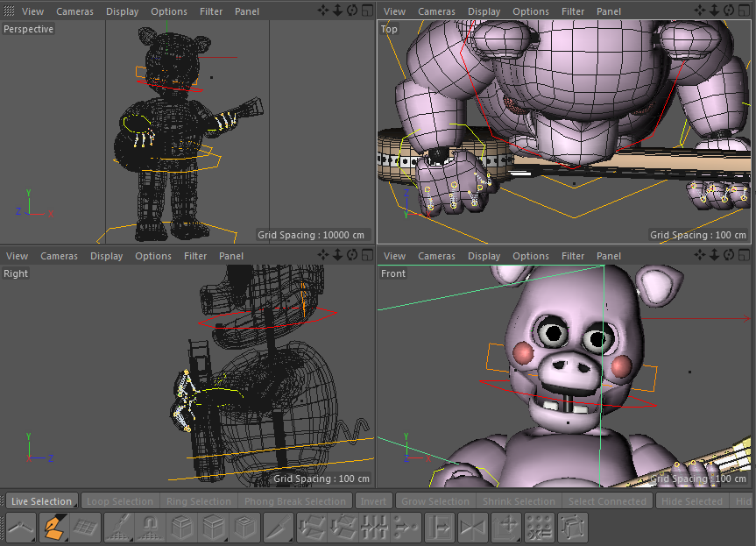This screenshot has height=546, width=756.
Task: Maximize the Top viewport with its toggle icon
Action: point(744,11)
